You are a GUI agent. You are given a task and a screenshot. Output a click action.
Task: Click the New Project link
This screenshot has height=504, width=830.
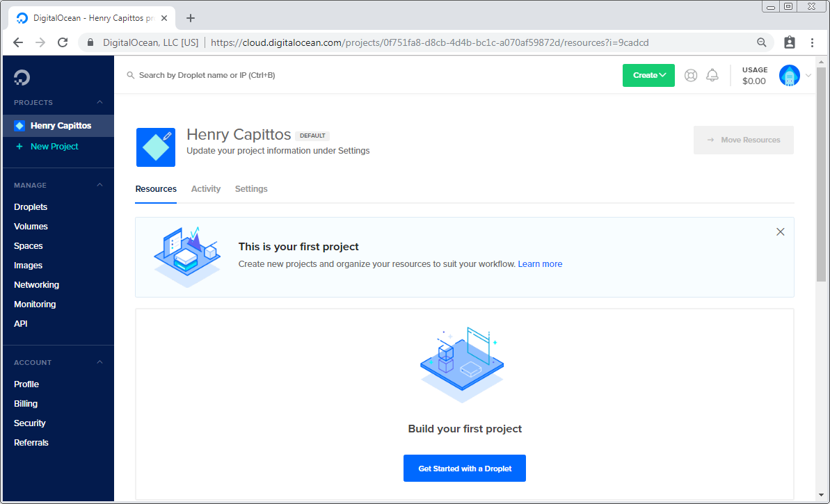tap(54, 147)
